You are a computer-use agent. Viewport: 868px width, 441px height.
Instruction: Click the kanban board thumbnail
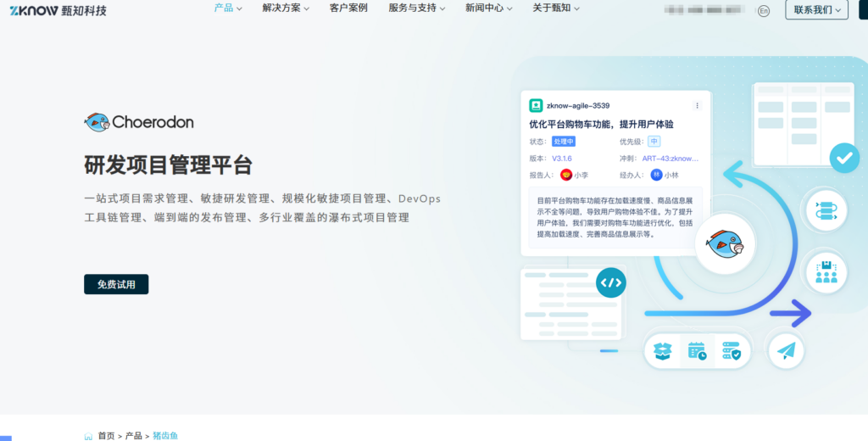pyautogui.click(x=804, y=124)
